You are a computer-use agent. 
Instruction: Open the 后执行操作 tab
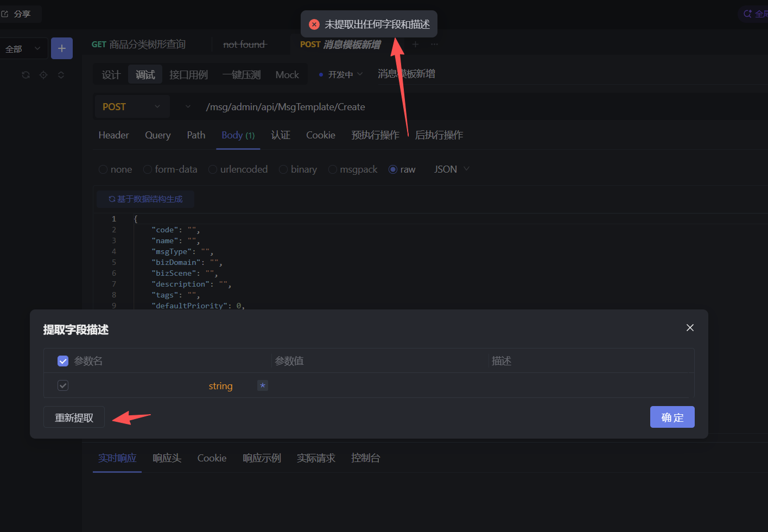[439, 135]
